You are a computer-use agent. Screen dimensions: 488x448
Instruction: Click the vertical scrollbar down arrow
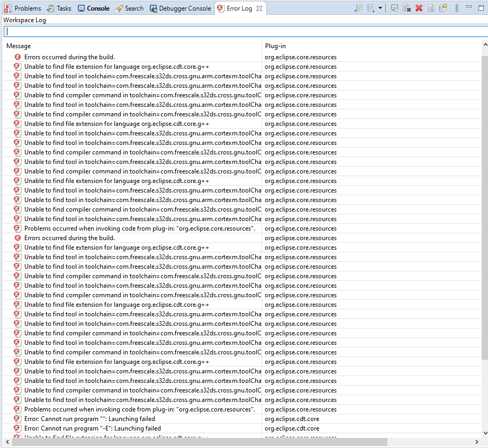(485, 433)
